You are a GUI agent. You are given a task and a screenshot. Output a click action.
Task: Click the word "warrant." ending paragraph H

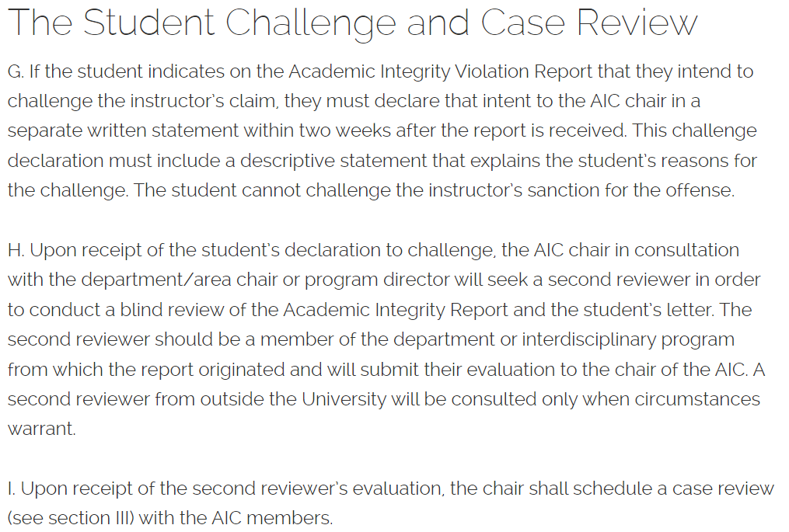tap(42, 429)
